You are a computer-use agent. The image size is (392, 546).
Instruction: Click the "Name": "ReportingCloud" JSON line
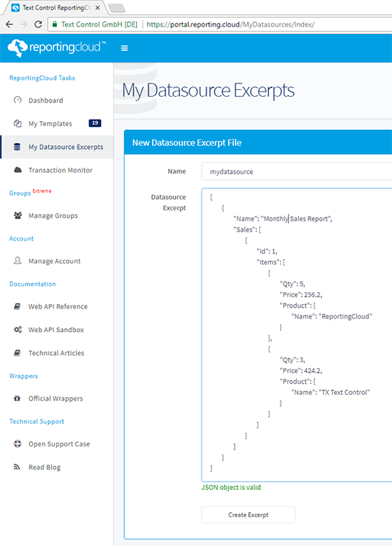coord(331,317)
